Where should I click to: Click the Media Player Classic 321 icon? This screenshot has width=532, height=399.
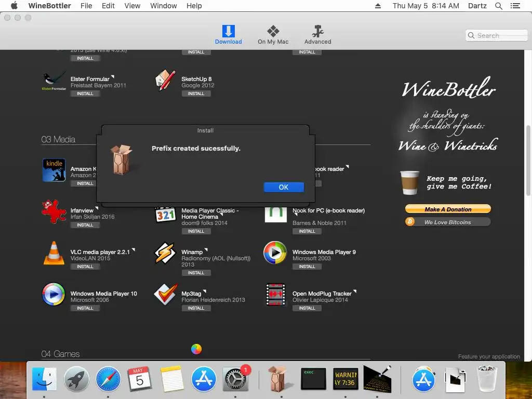165,215
